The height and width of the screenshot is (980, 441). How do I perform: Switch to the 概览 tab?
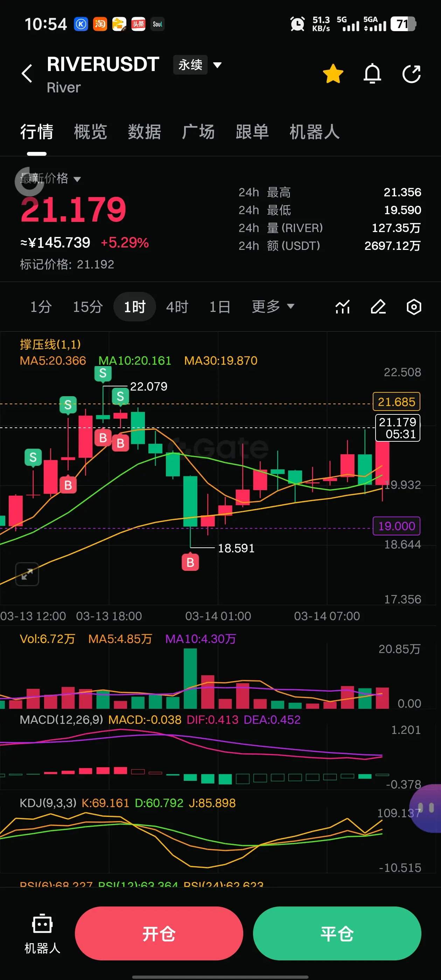pos(91,132)
